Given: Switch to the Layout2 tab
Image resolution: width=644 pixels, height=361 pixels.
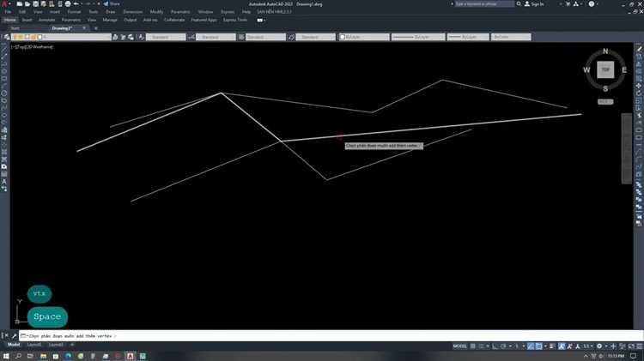Looking at the screenshot, I should (56, 345).
